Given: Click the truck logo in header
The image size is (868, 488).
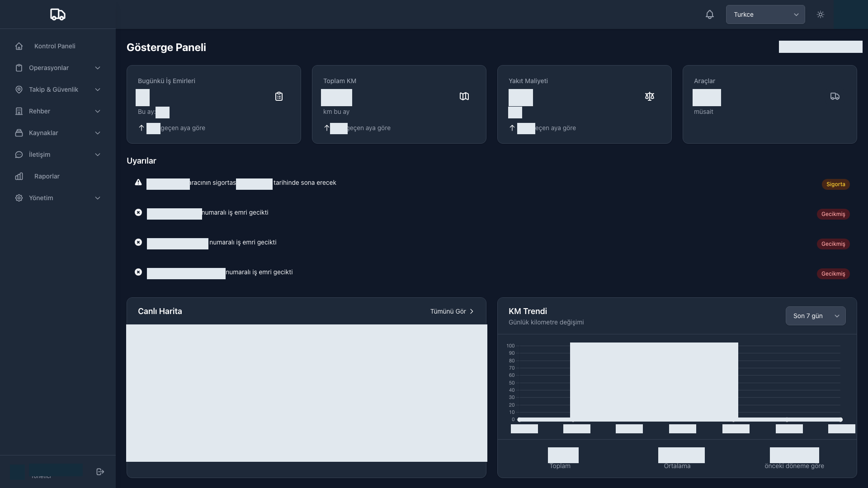Looking at the screenshot, I should (x=58, y=14).
